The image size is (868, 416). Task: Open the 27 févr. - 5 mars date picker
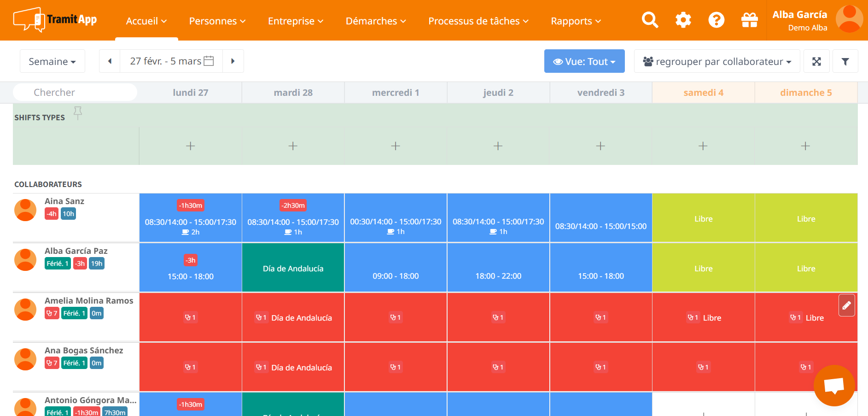[171, 61]
